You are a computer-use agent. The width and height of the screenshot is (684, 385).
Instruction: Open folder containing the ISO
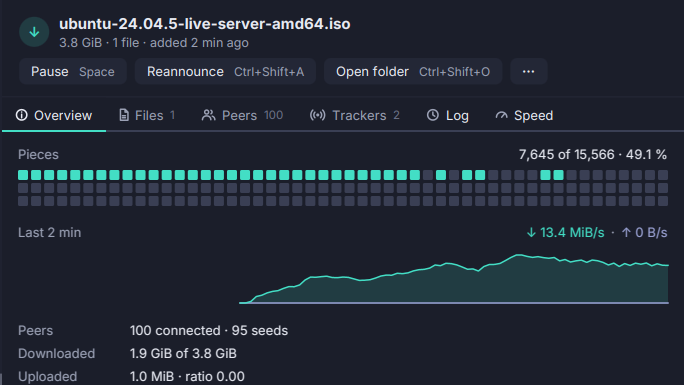click(x=413, y=72)
